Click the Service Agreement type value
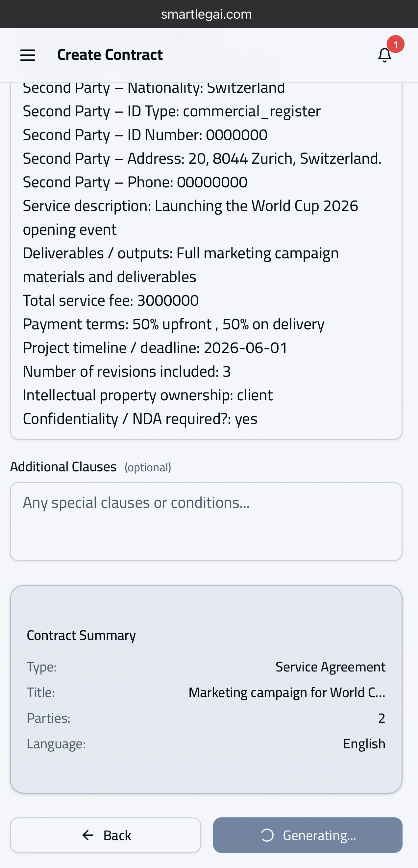 (x=330, y=667)
